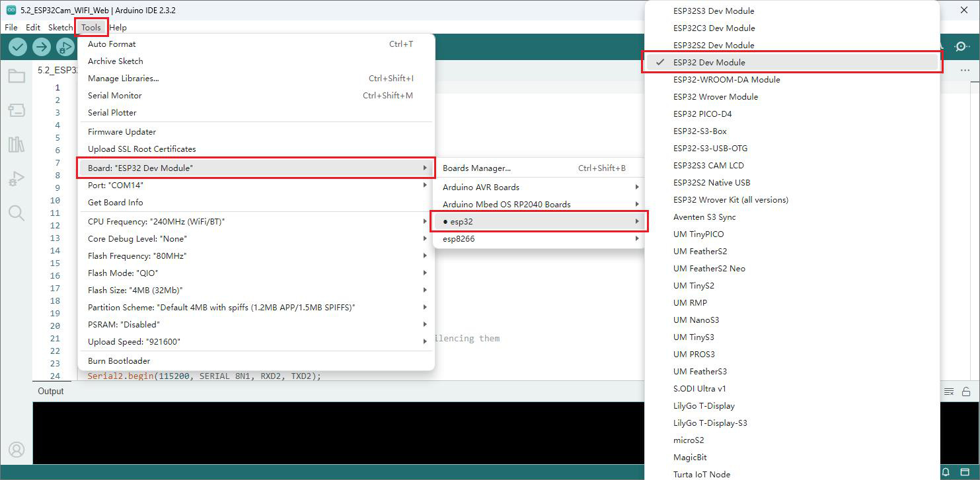
Task: Click Burn Bootloader
Action: [x=256, y=360]
